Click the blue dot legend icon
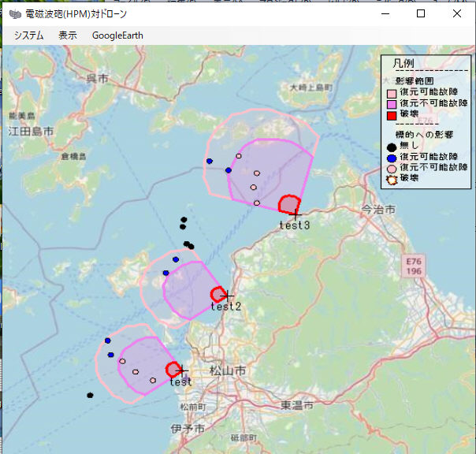 coord(391,157)
